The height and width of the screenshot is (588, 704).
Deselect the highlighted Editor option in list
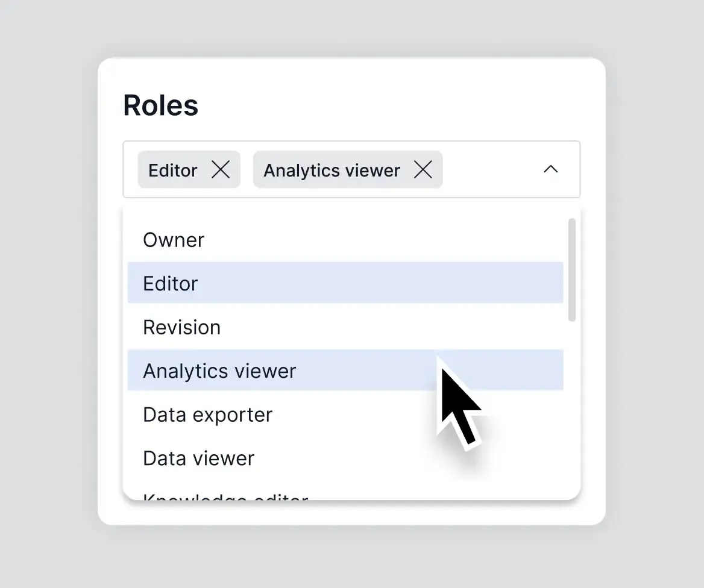[171, 283]
